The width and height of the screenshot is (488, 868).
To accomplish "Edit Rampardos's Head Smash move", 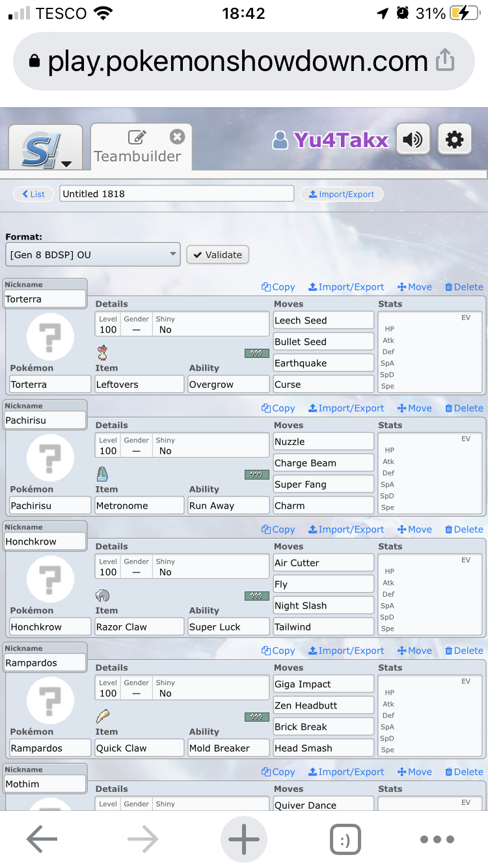I will point(323,748).
